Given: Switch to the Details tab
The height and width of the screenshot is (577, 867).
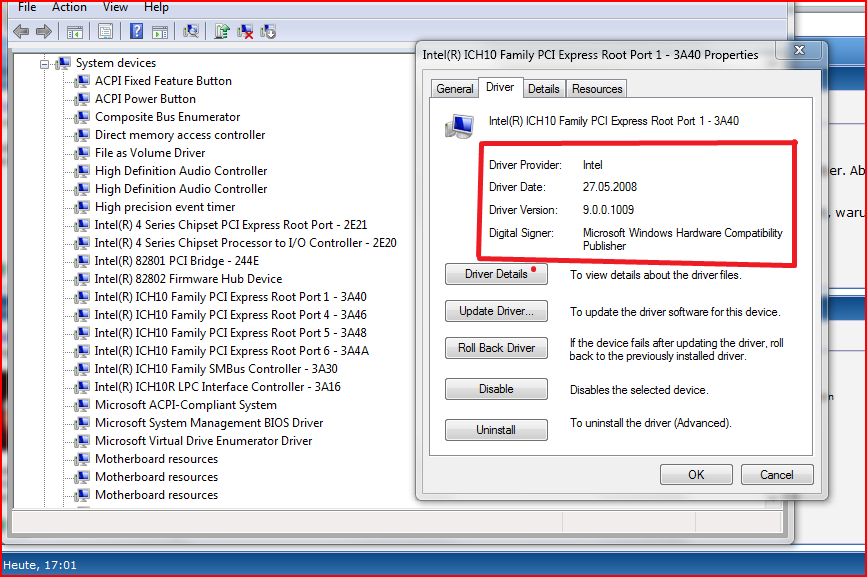Looking at the screenshot, I should pos(544,89).
